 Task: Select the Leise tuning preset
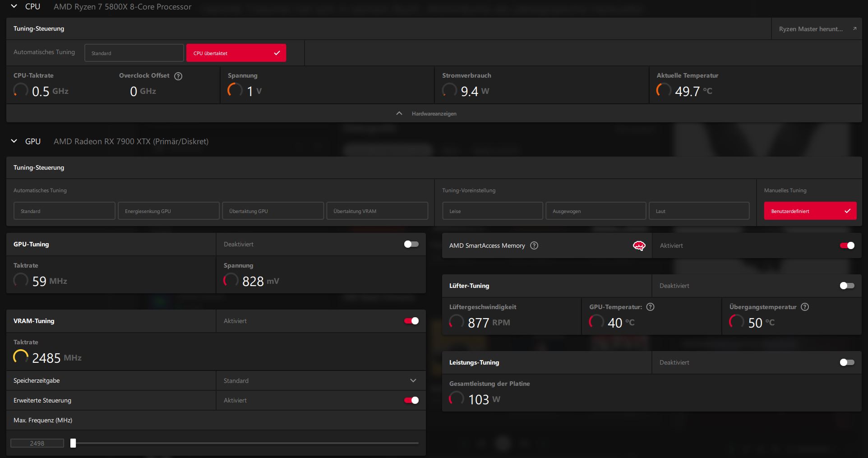[492, 211]
